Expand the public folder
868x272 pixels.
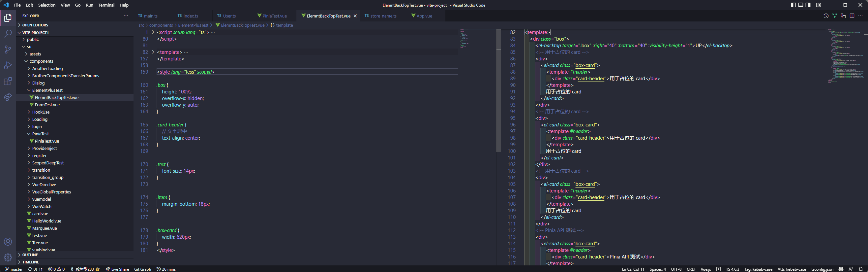pos(75,40)
